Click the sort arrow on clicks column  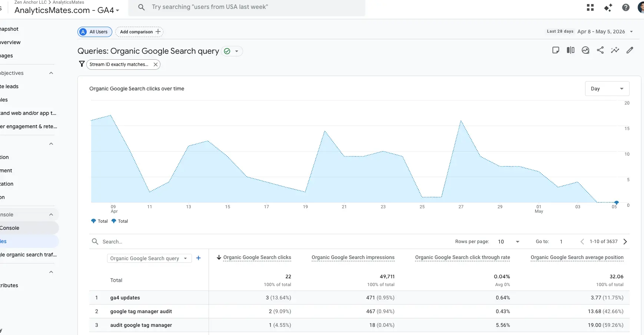coord(219,257)
